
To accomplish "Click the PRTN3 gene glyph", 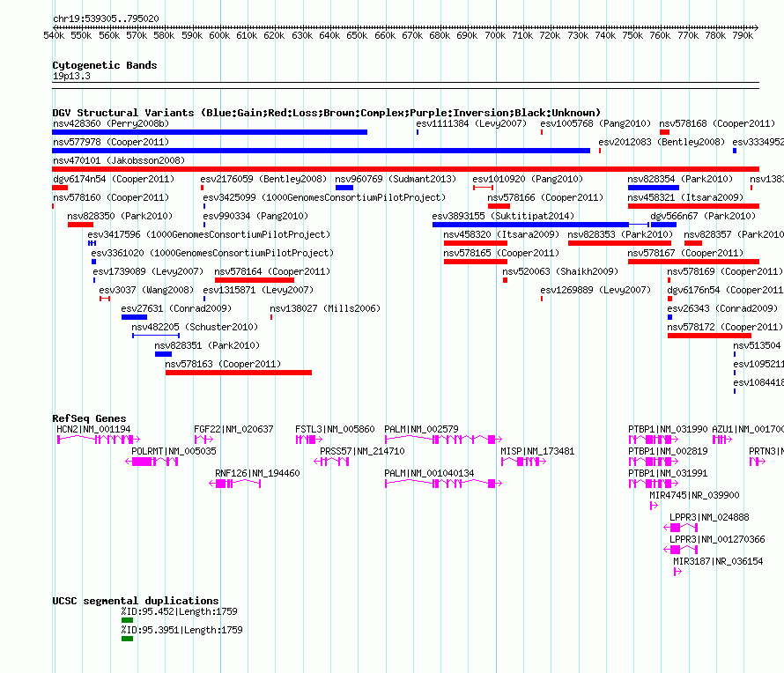I will 758,462.
